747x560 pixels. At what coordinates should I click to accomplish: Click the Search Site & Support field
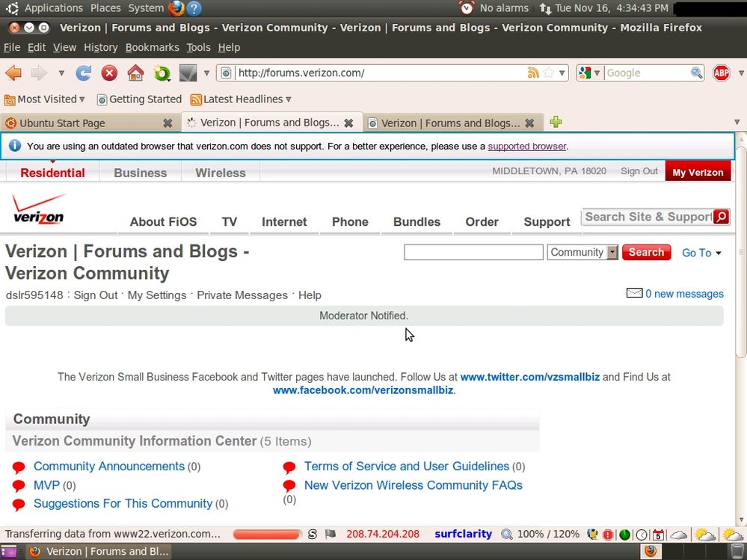point(648,217)
